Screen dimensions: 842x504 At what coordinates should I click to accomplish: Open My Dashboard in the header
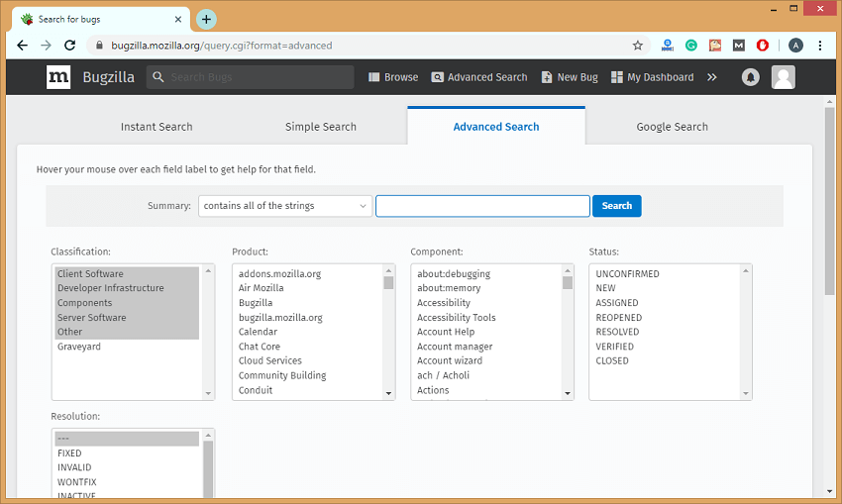pos(653,77)
